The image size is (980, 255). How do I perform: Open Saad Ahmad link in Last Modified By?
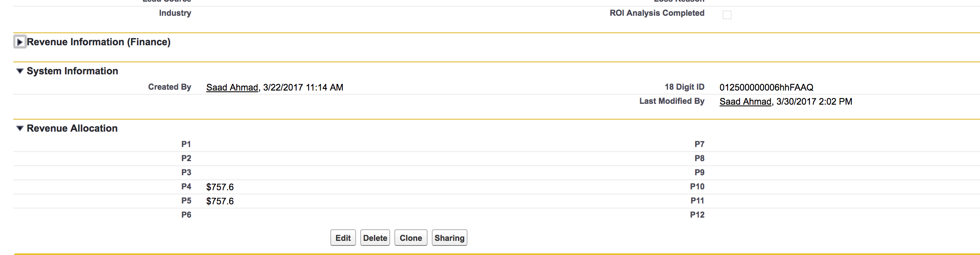tap(745, 102)
